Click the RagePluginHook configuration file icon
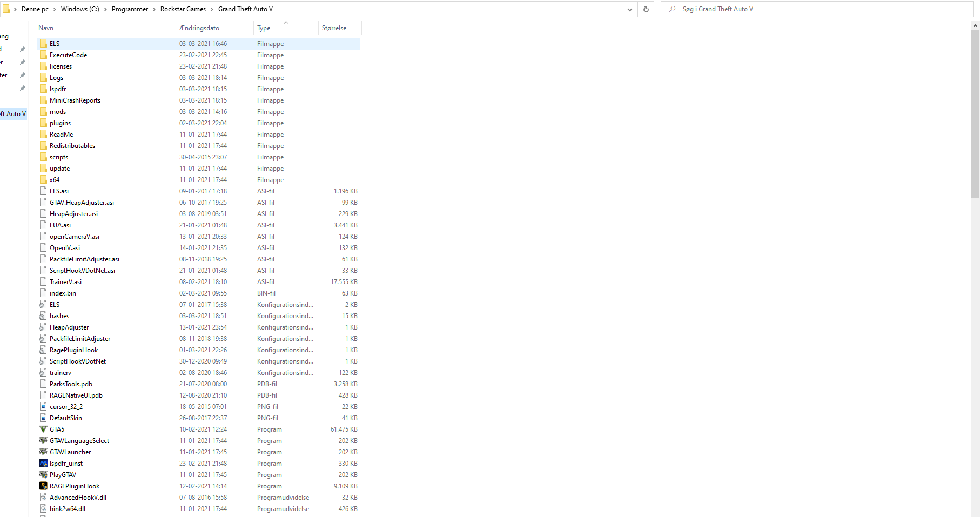The height and width of the screenshot is (517, 980). click(x=43, y=350)
